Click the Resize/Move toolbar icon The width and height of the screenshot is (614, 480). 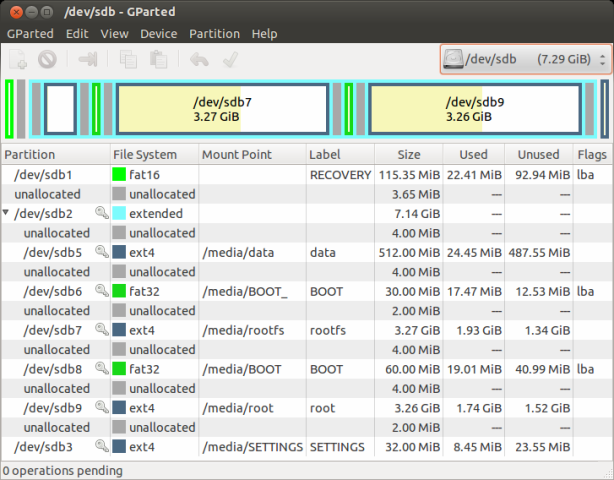(x=88, y=60)
